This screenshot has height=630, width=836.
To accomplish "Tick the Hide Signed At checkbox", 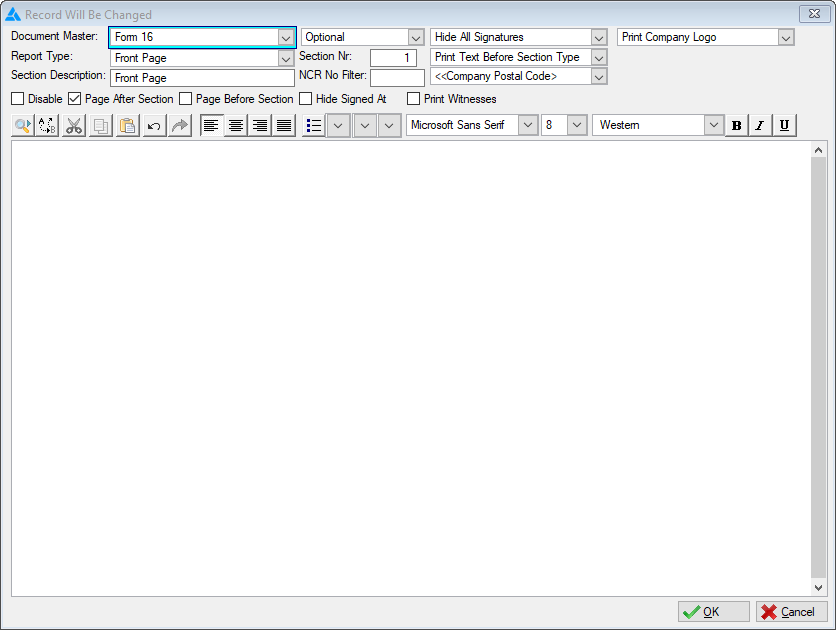I will point(306,99).
